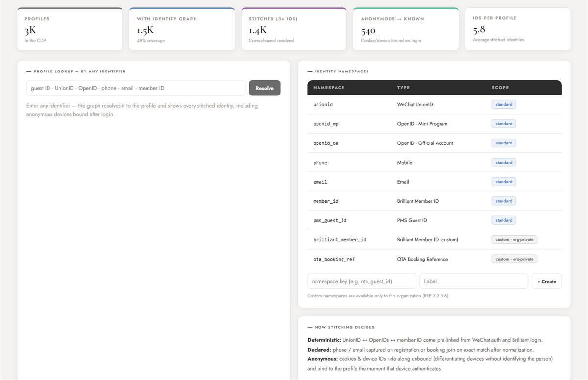Focus the namespace key input field
Viewport: 588px width, 380px height.
[x=362, y=281]
